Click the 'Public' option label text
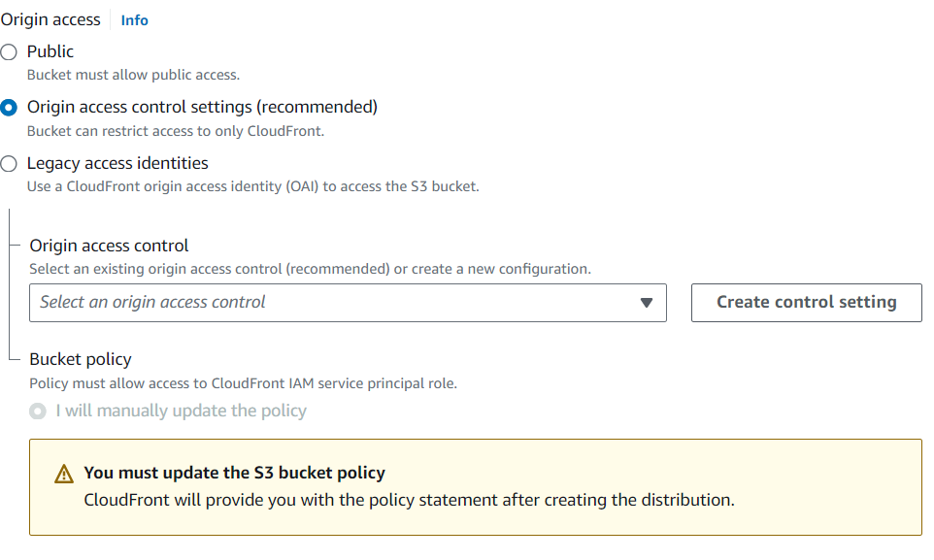The image size is (934, 560). pos(50,51)
